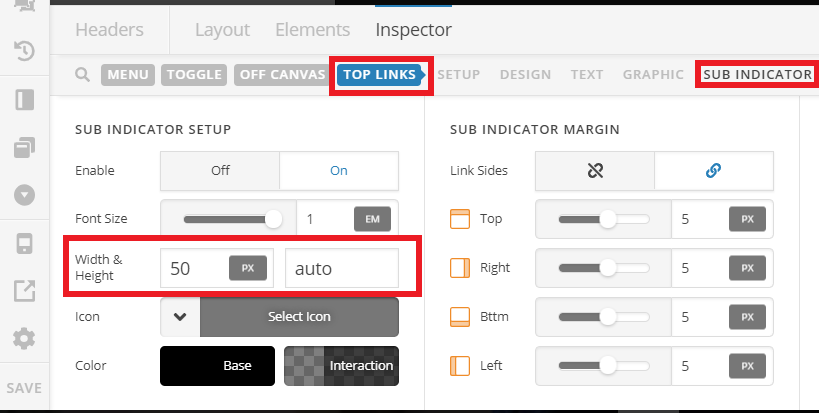Open the Base color swatch
Image resolution: width=819 pixels, height=413 pixels.
click(217, 366)
